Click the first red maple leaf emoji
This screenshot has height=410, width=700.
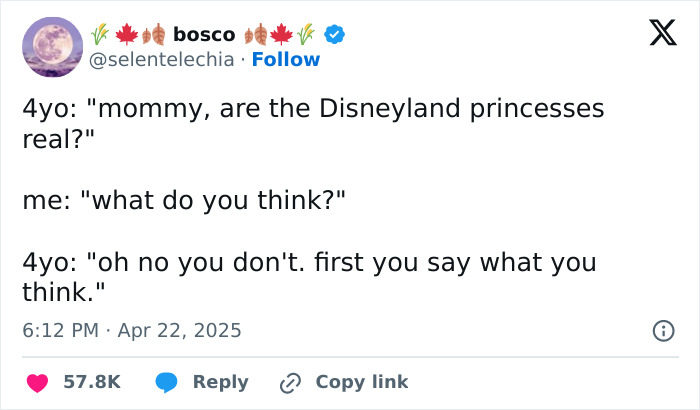tap(125, 34)
